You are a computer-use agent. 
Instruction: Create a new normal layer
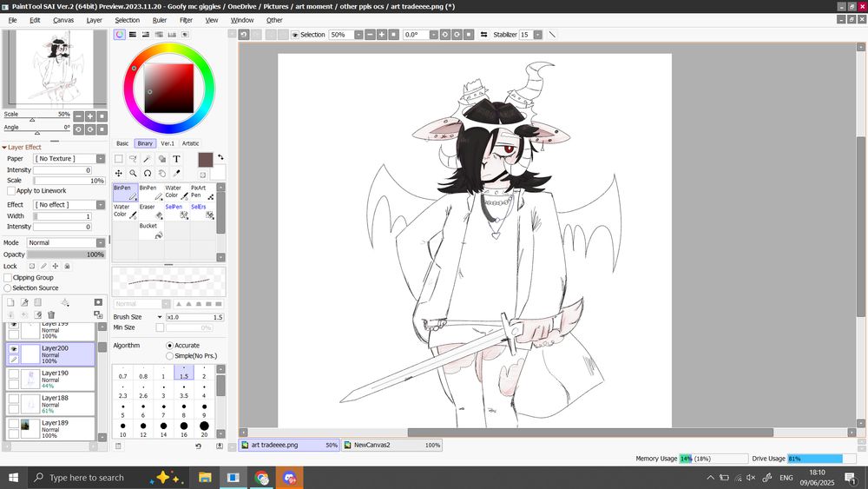pos(10,302)
